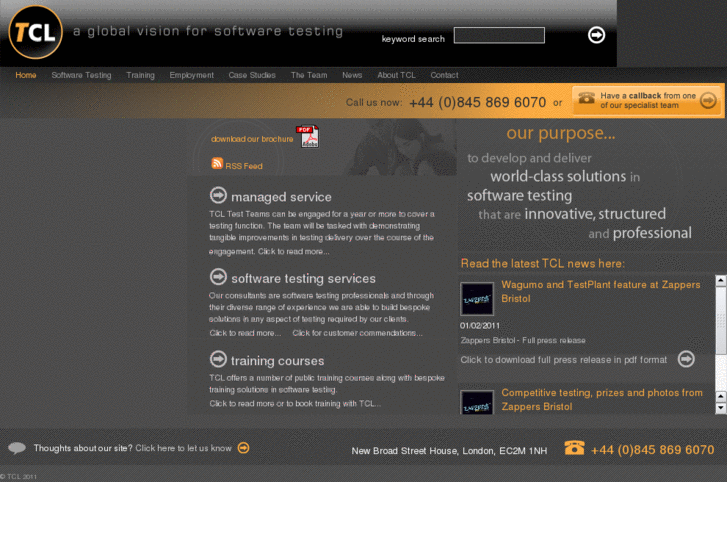Screen dimensions: 727x545
Task: Click 'our purpose...' heading
Action: click(x=561, y=134)
